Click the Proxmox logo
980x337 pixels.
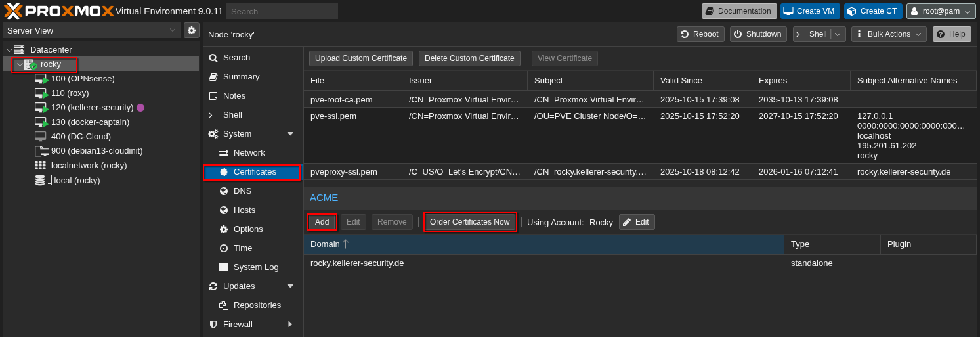click(58, 11)
